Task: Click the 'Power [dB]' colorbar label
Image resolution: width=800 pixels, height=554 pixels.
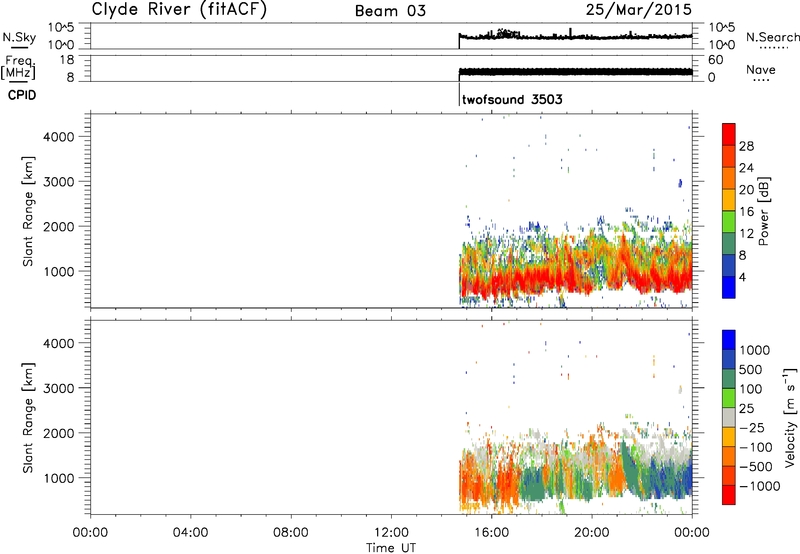Action: (763, 211)
